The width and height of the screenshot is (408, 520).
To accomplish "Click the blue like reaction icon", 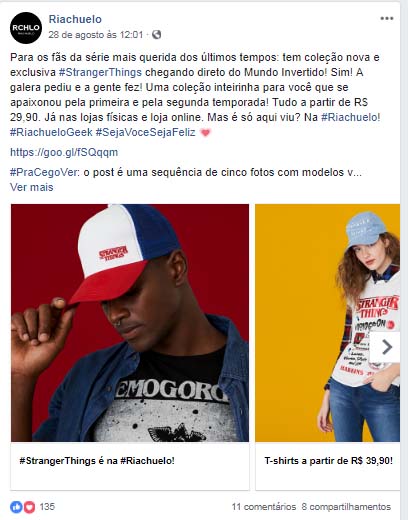I will [16, 507].
